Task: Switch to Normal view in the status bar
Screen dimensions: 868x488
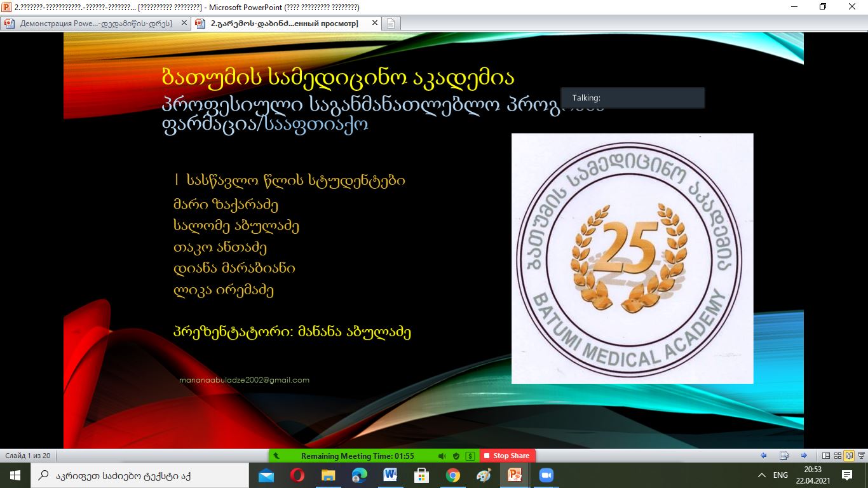Action: 826,456
